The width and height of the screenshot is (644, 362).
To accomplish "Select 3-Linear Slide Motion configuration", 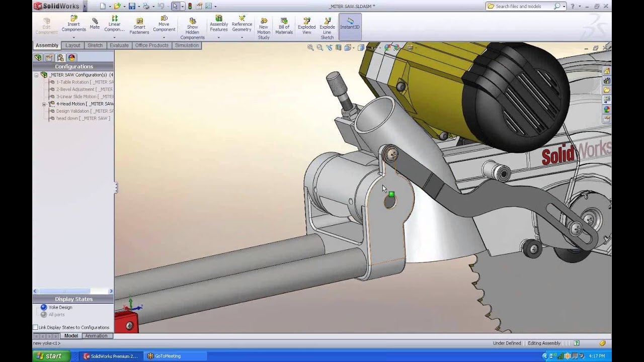I will click(x=82, y=97).
